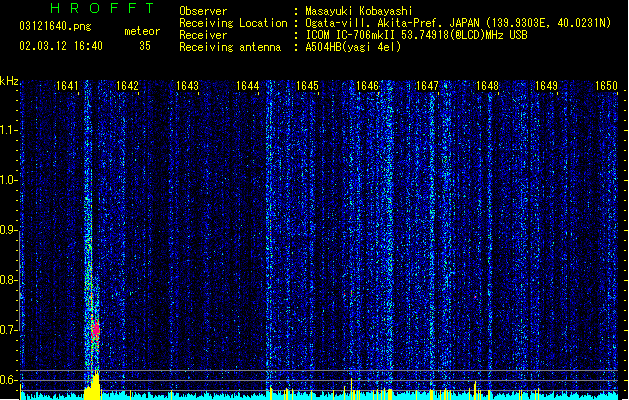Click the 1648 time marker
This screenshot has width=629, height=400.
487,86
